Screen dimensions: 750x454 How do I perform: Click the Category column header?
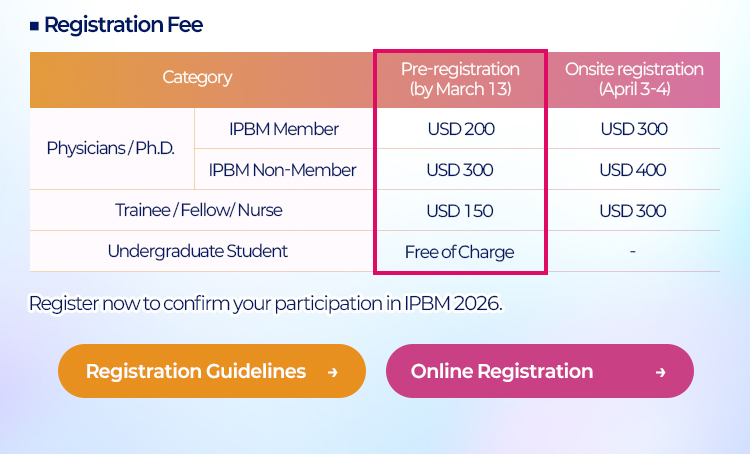tap(197, 77)
